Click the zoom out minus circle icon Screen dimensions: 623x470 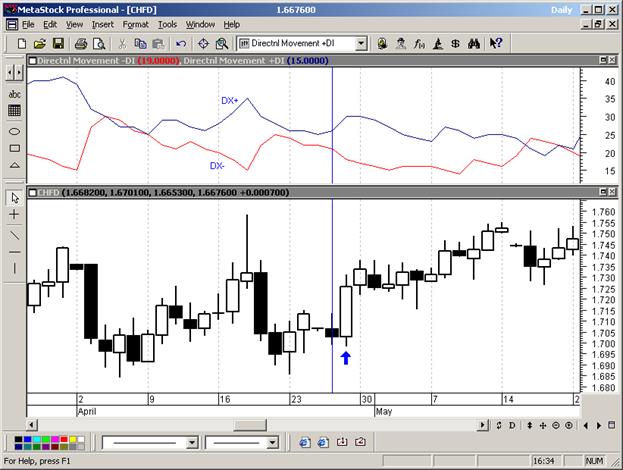[556, 426]
